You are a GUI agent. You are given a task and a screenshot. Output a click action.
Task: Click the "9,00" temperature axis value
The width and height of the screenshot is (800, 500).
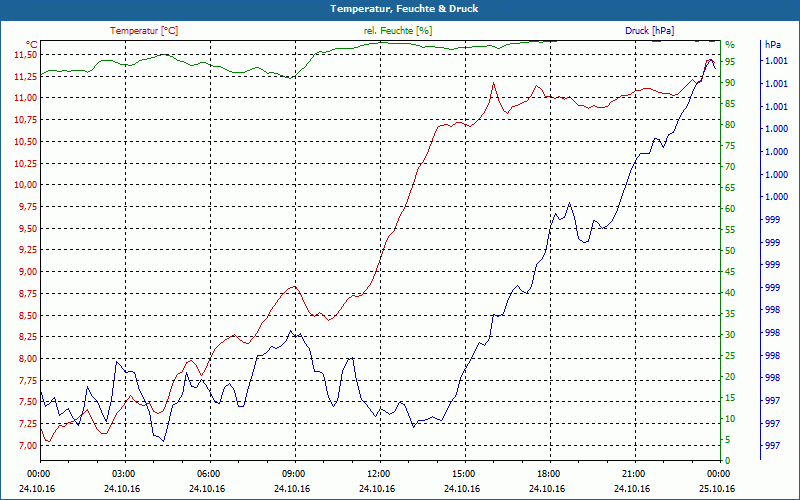point(28,272)
